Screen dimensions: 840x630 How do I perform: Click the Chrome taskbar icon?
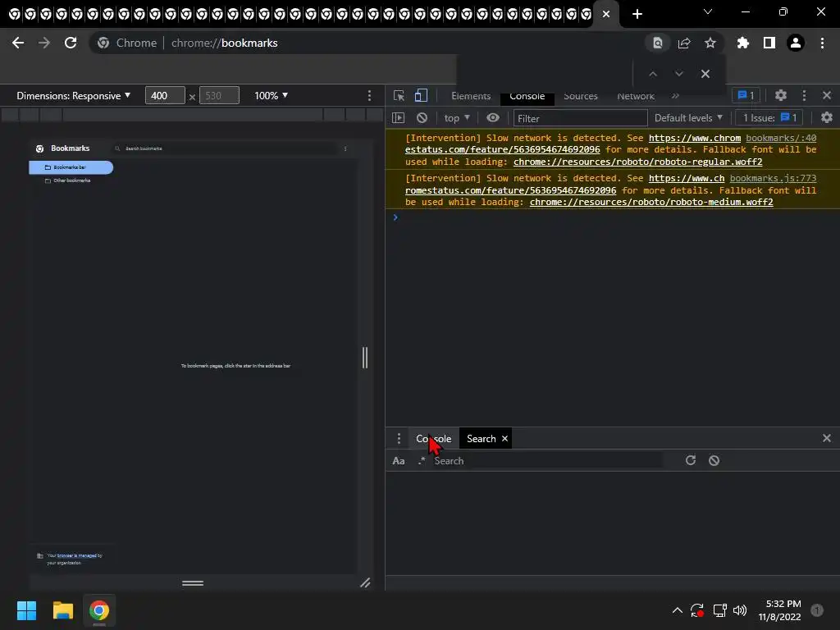pos(99,610)
